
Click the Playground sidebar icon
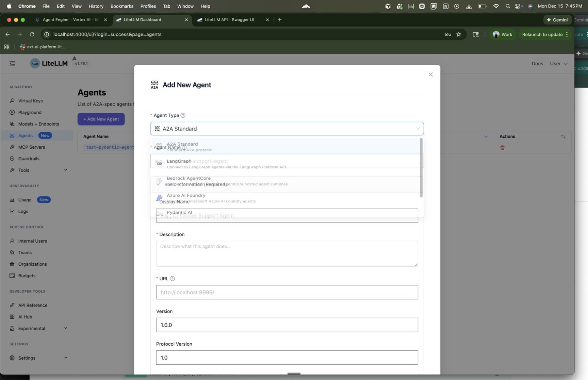click(12, 112)
